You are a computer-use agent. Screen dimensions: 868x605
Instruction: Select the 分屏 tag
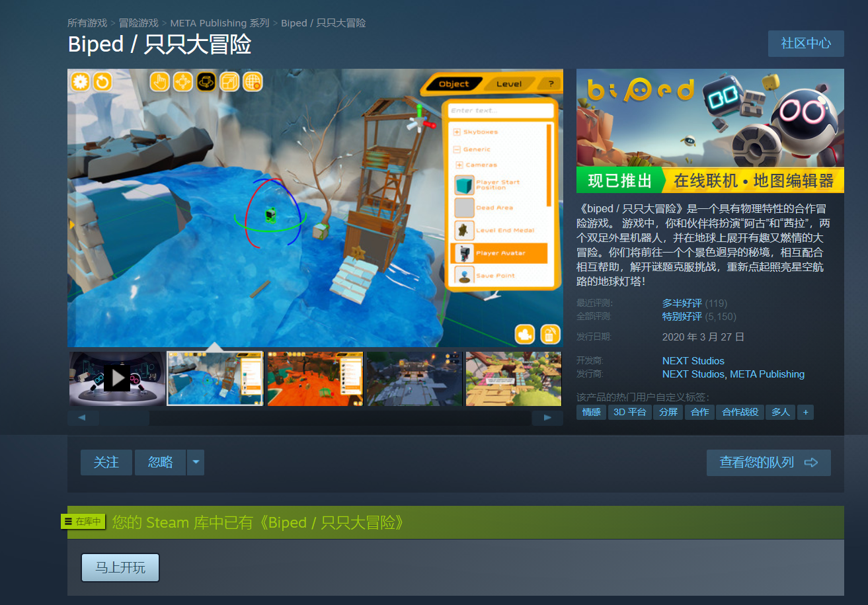[668, 412]
